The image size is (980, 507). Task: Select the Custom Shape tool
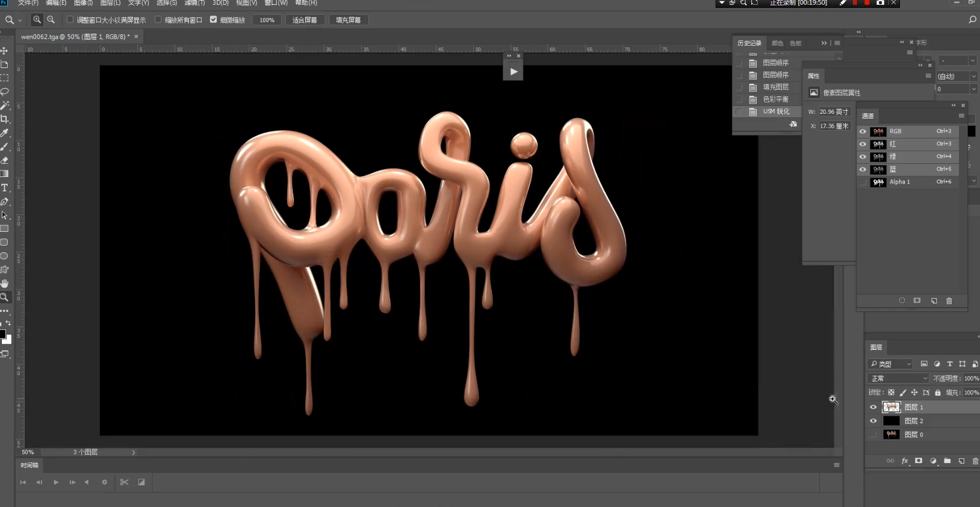pyautogui.click(x=4, y=270)
